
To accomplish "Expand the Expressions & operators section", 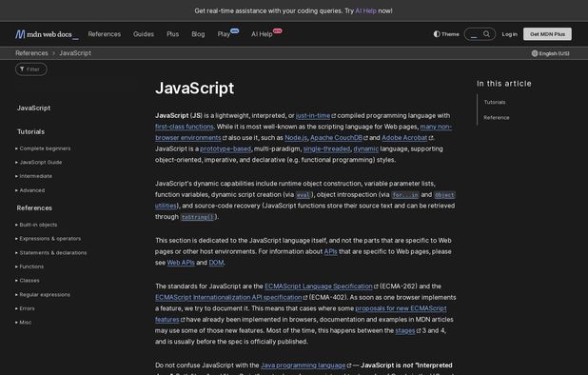I will (48, 239).
